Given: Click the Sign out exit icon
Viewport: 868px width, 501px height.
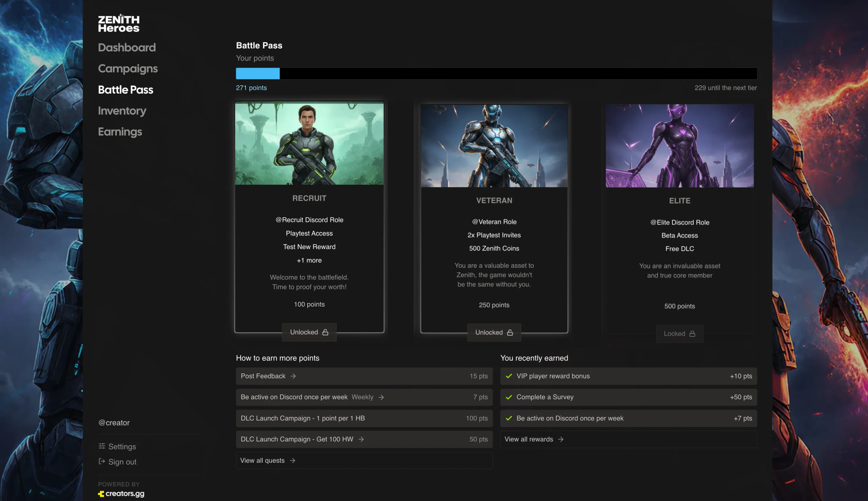Looking at the screenshot, I should (102, 462).
